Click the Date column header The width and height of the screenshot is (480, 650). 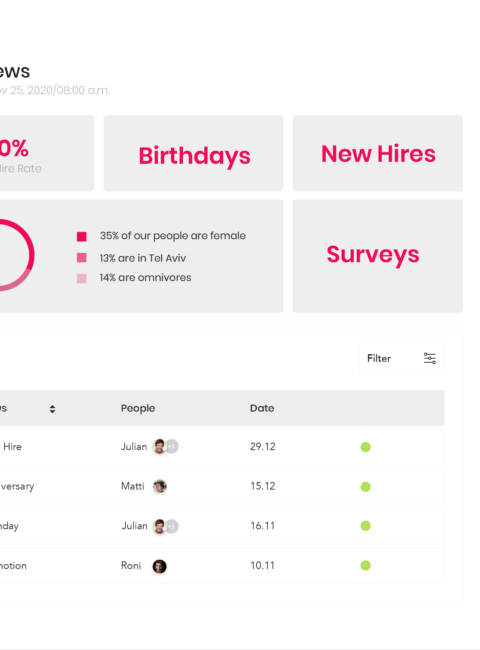pos(262,408)
